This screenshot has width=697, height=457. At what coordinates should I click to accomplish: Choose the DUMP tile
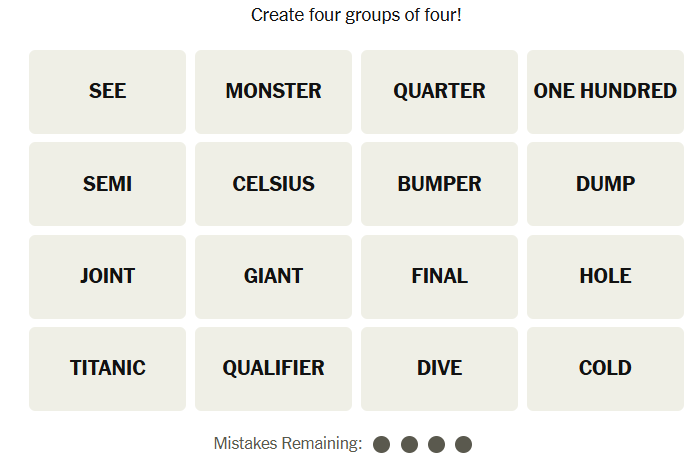605,184
